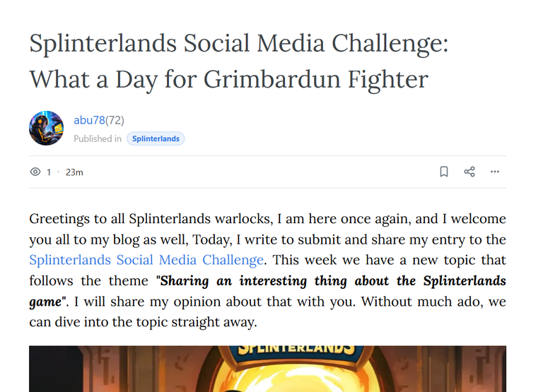Click the 'What a Day for Grimbardun Fighter' heading line

point(229,79)
